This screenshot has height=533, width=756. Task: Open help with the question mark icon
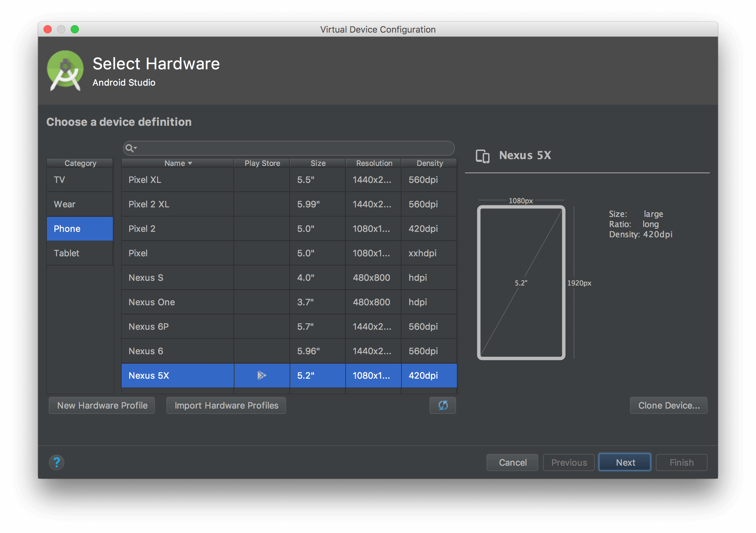tap(56, 462)
